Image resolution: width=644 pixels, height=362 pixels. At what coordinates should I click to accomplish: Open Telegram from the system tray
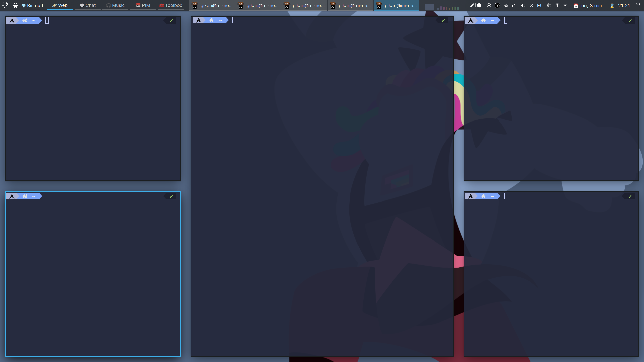coord(506,5)
